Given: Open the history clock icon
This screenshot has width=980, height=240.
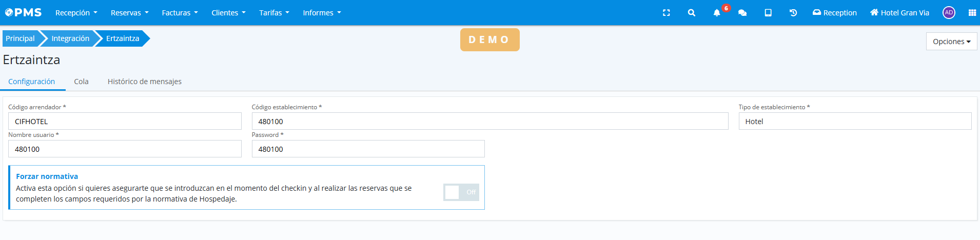Looking at the screenshot, I should (793, 13).
